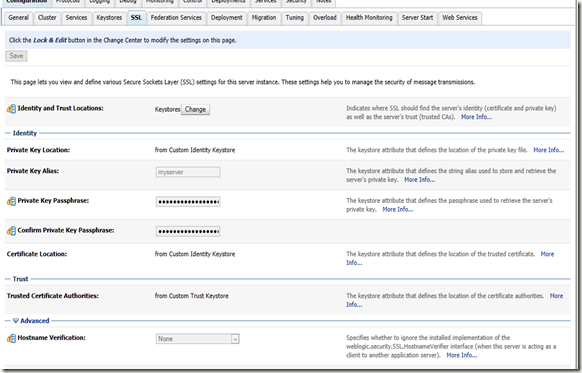Open More Info for Private Key Passphrase
The image size is (582, 373).
(x=398, y=209)
